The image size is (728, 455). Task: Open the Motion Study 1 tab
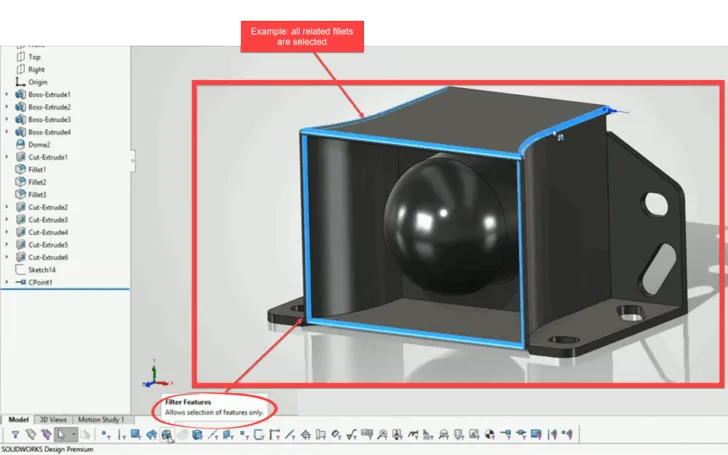pyautogui.click(x=101, y=419)
